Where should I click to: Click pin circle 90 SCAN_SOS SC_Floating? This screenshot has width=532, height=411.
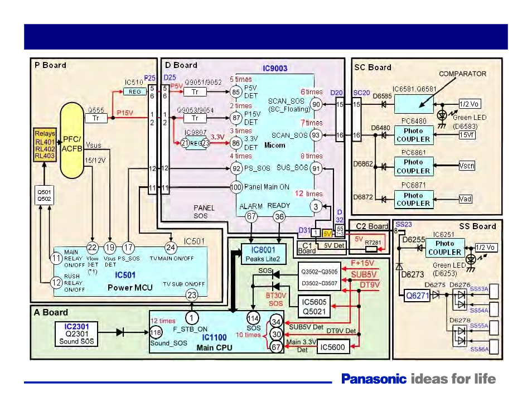click(316, 104)
